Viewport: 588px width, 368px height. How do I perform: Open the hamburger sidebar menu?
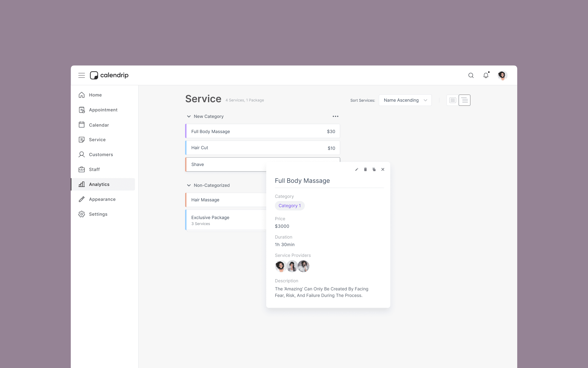tap(81, 75)
